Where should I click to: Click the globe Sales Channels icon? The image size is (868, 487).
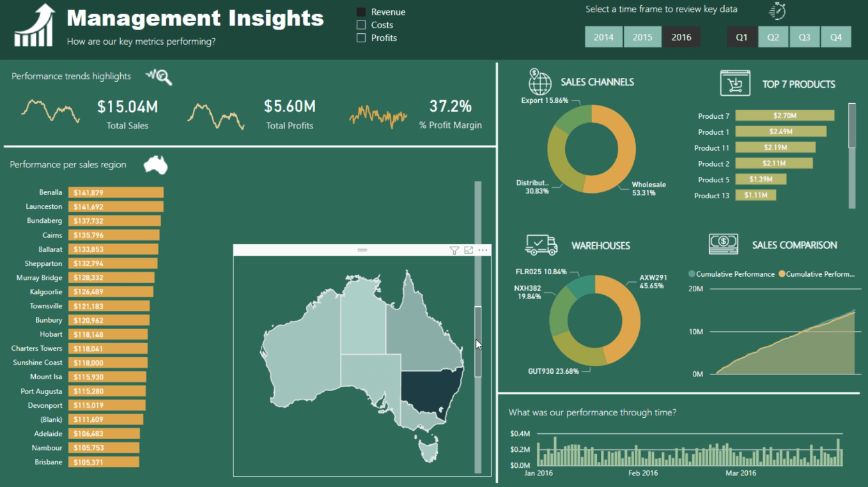[539, 82]
